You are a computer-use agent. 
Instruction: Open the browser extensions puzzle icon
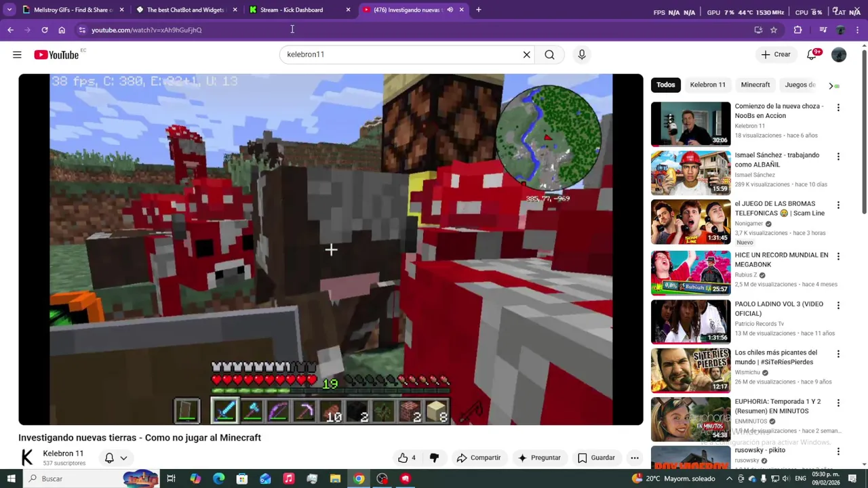click(x=797, y=30)
